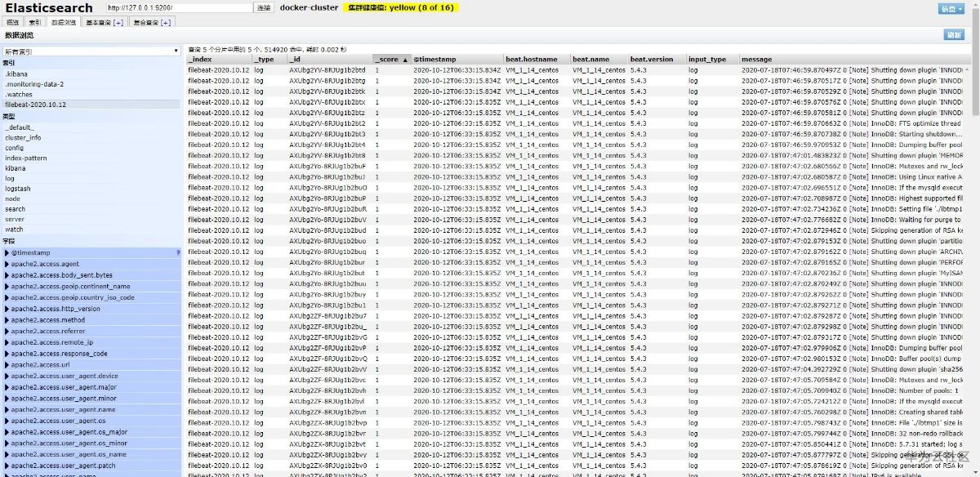Screen dimensions: 980x477
Task: Open new compound query tab via [+]
Action: pyautogui.click(x=166, y=23)
